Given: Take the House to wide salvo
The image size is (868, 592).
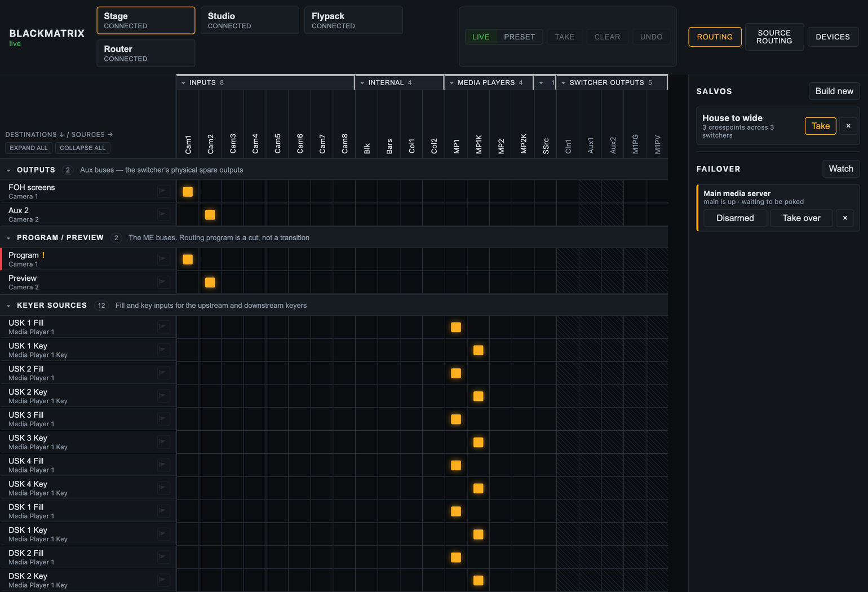Looking at the screenshot, I should (x=820, y=126).
